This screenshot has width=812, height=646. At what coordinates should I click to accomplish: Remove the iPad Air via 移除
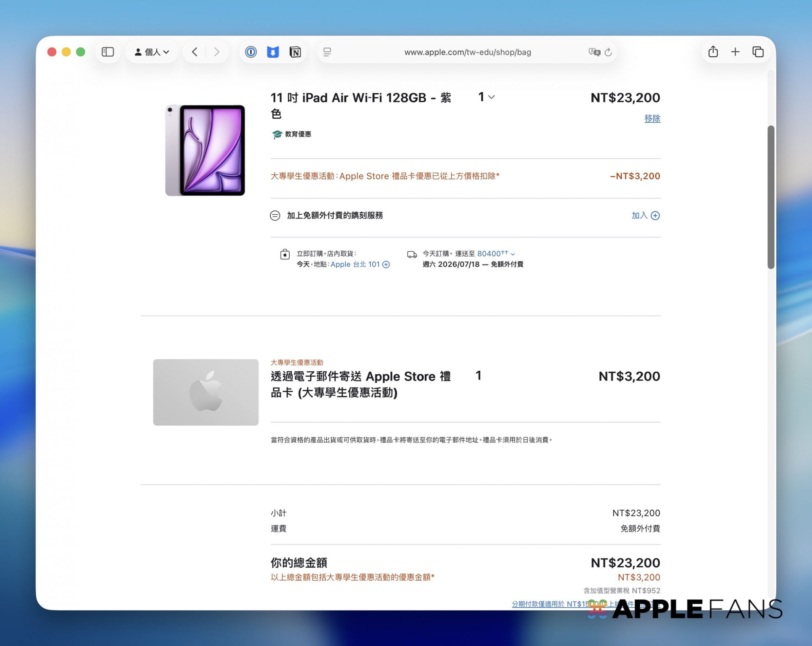(652, 119)
